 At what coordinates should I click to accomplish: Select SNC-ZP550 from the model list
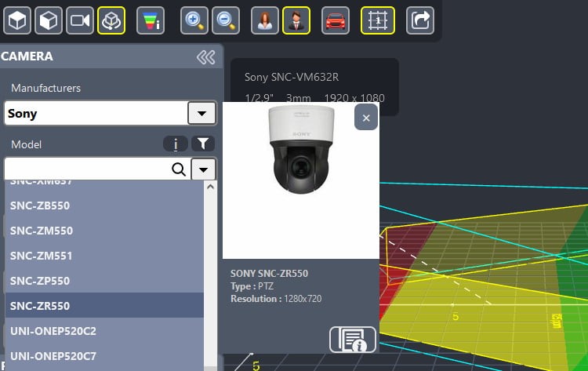pos(104,281)
